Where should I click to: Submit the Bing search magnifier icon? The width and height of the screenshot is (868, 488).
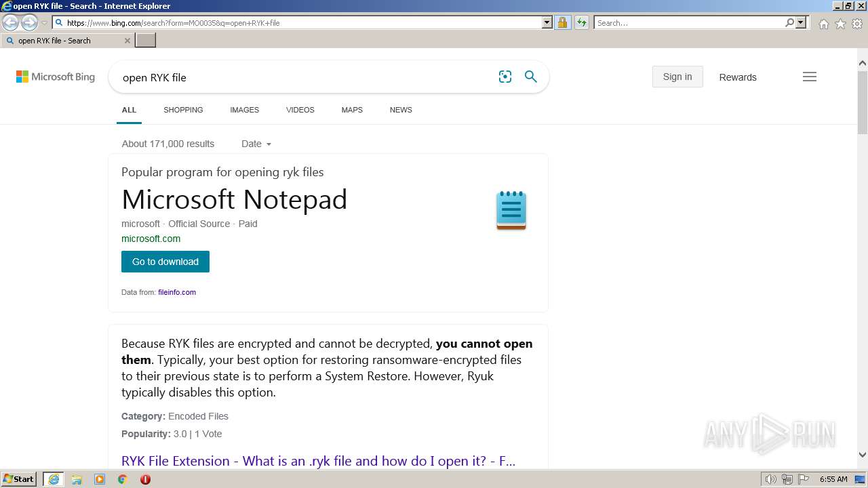coord(531,77)
